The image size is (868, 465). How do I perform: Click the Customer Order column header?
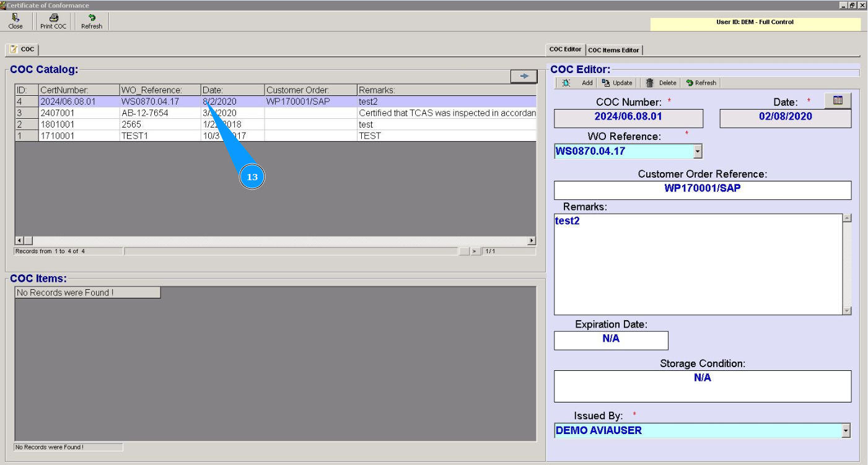(x=311, y=90)
